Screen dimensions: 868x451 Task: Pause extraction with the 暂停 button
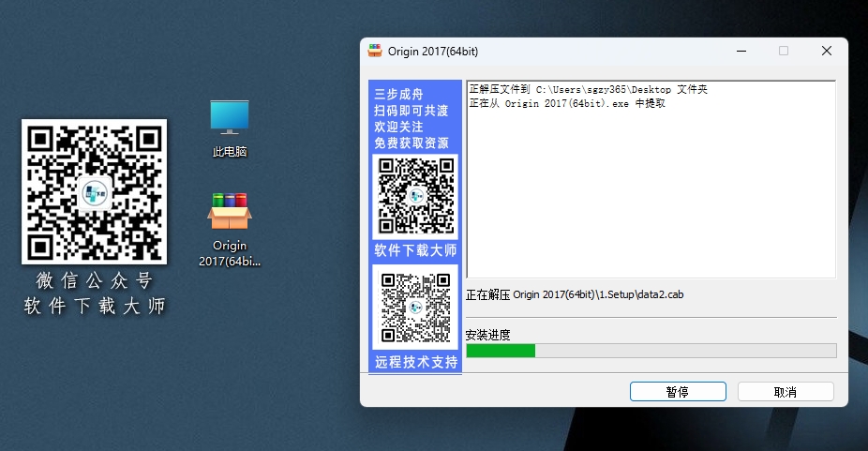(677, 392)
